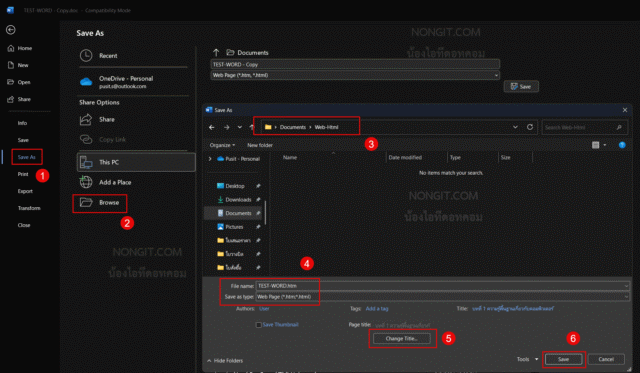640x373 pixels.
Task: Open the view options dropdown arrow
Action: (605, 145)
